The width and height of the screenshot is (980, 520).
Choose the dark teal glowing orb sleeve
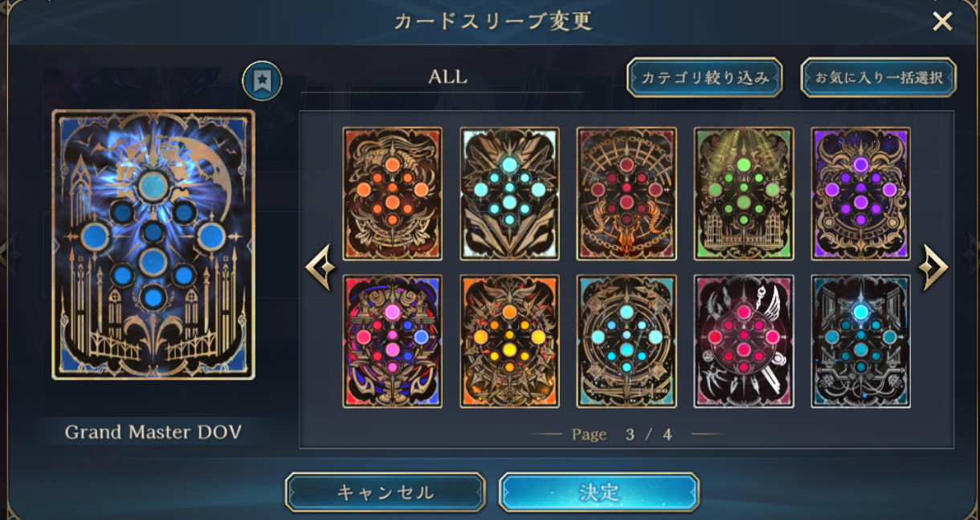pyautogui.click(x=860, y=342)
